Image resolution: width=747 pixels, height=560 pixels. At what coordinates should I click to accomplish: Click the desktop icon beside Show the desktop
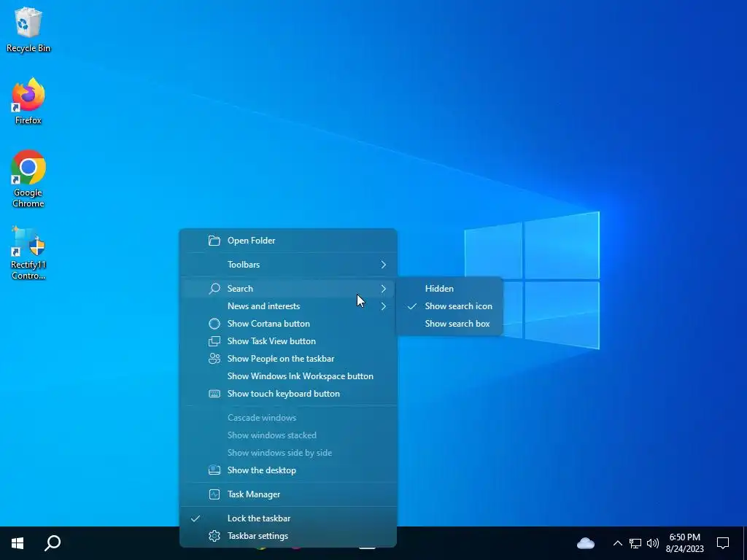point(214,470)
